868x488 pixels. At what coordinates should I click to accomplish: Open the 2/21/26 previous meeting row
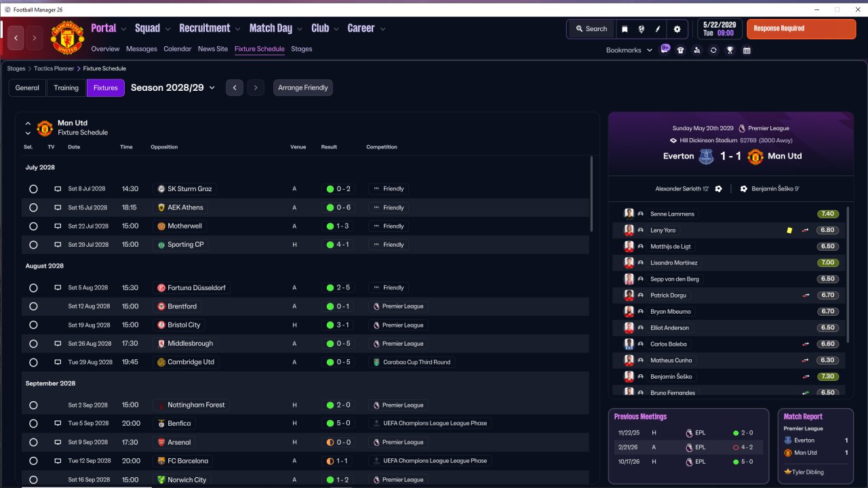click(x=688, y=447)
